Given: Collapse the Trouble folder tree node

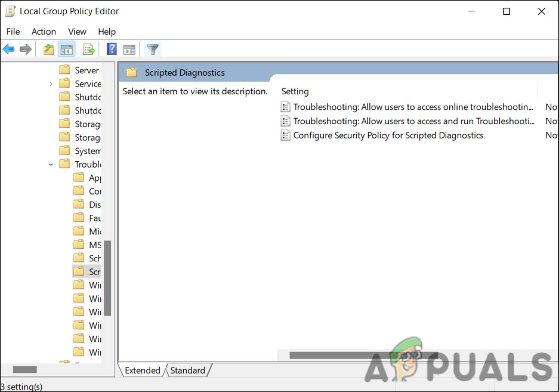Looking at the screenshot, I should click(51, 165).
